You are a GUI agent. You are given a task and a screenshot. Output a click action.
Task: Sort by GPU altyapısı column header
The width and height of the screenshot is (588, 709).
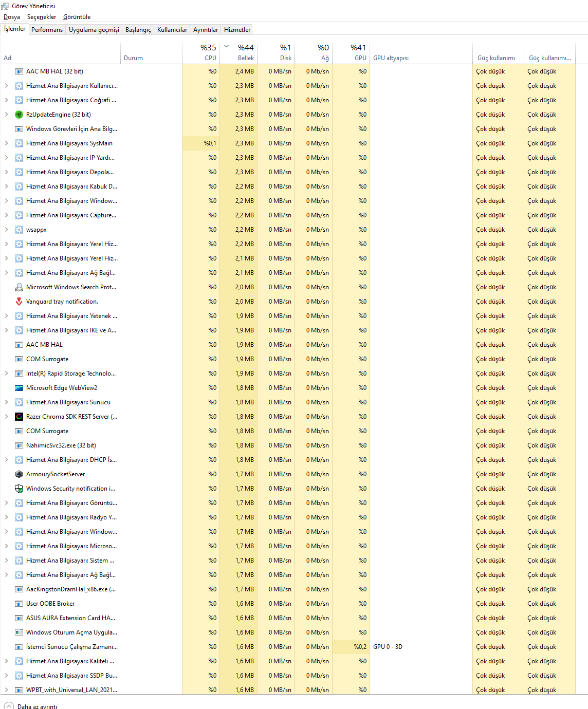(421, 52)
